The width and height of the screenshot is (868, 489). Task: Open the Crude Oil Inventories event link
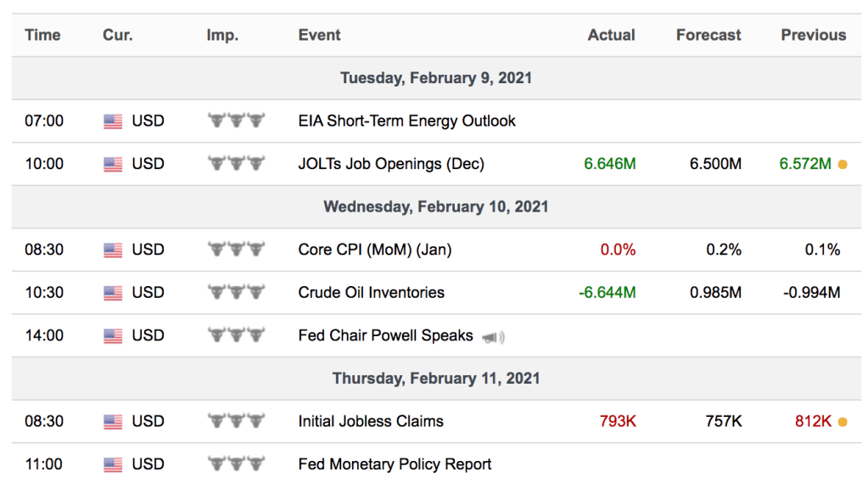point(371,293)
